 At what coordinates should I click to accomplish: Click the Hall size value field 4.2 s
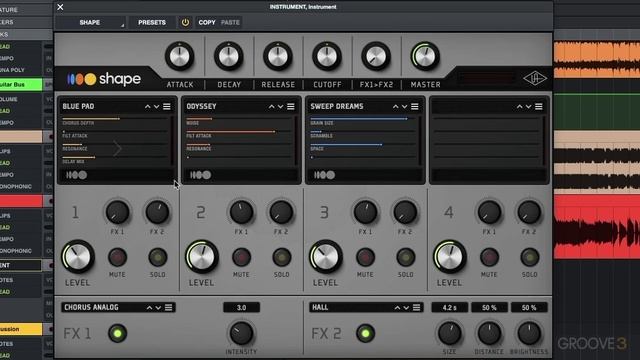tap(449, 307)
